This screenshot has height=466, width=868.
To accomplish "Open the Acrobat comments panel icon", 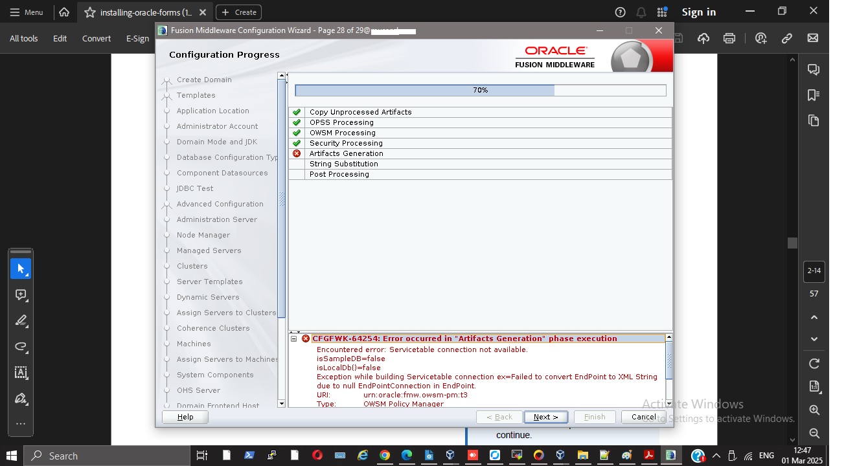I will pyautogui.click(x=814, y=70).
